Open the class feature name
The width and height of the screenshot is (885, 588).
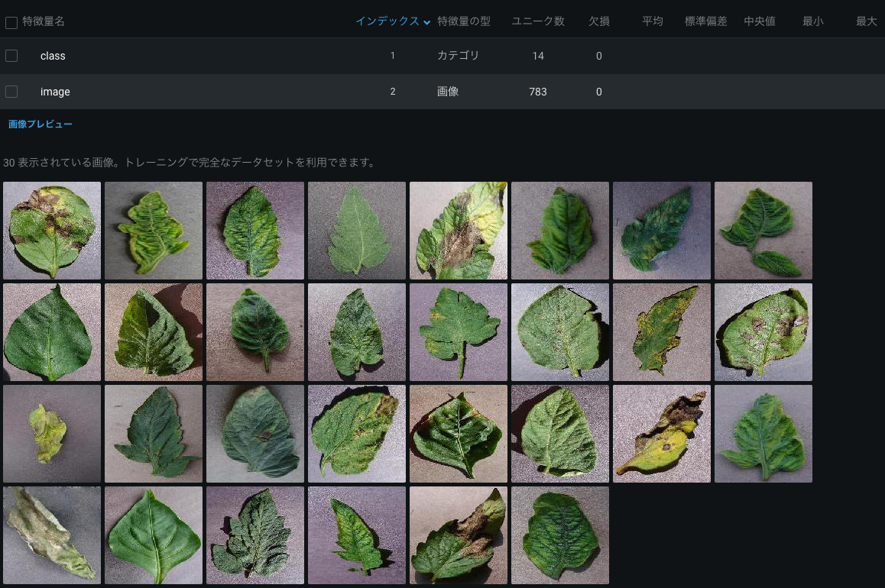click(x=53, y=56)
